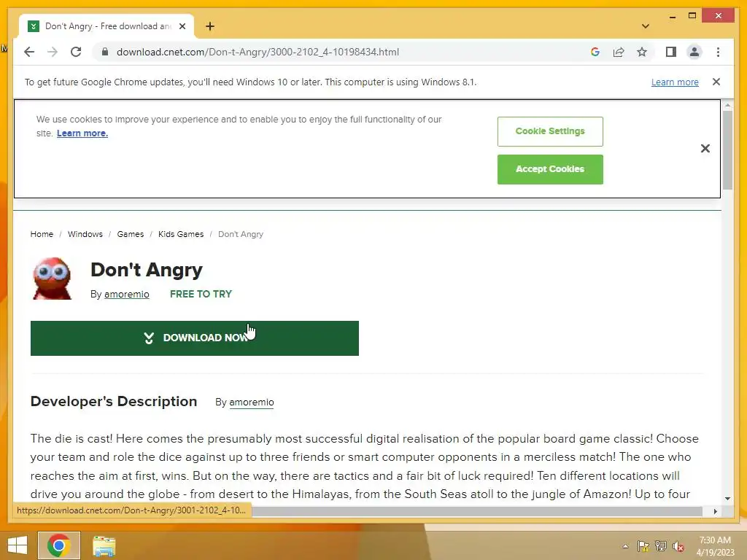Open Cookie Settings

coord(550,131)
